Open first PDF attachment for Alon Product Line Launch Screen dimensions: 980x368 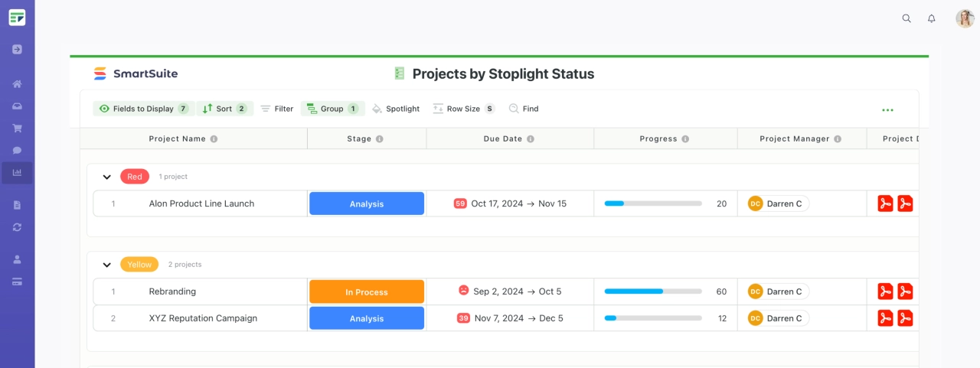click(x=885, y=204)
